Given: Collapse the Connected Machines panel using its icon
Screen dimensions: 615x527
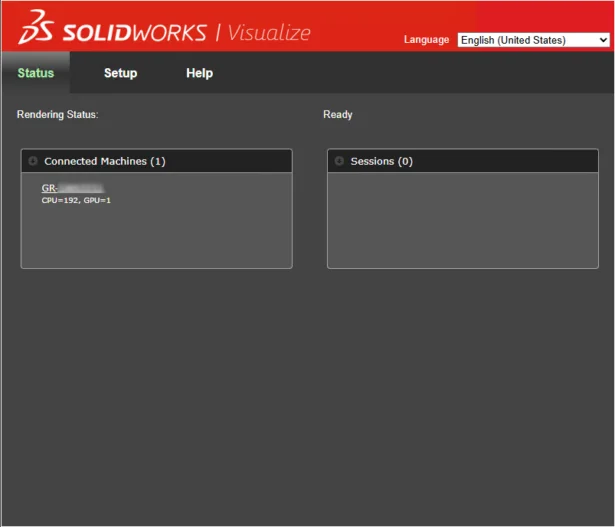Looking at the screenshot, I should point(33,161).
